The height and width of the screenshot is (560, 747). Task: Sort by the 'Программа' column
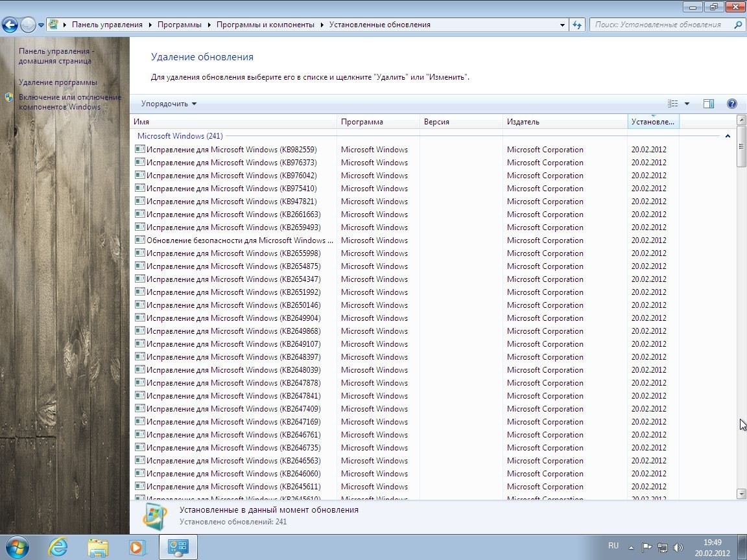(378, 122)
